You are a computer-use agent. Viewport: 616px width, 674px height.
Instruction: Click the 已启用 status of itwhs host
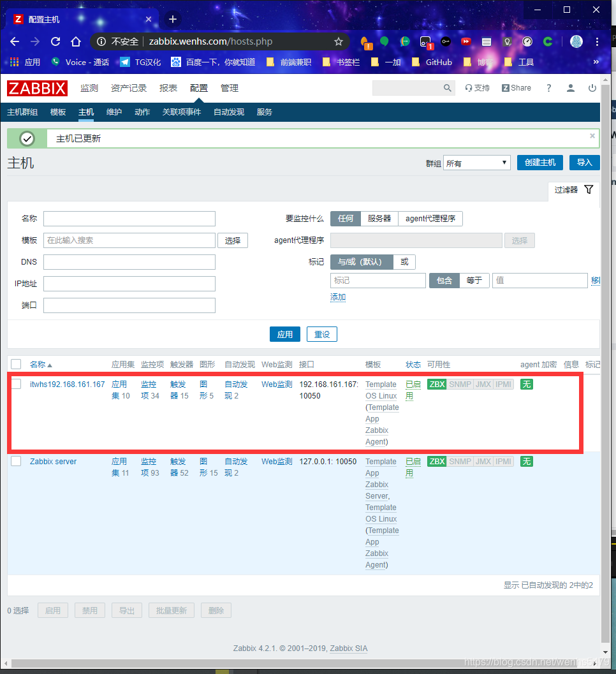coord(413,390)
